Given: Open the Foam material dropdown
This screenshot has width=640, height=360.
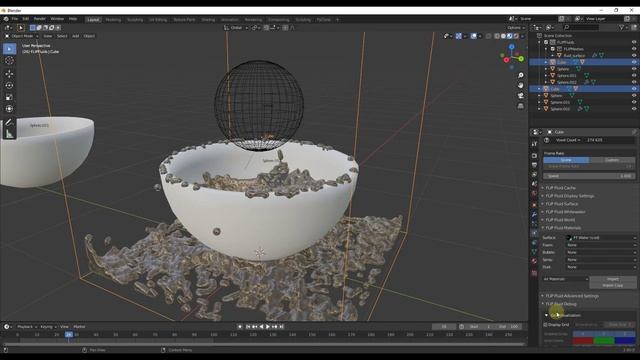Looking at the screenshot, I should click(x=601, y=245).
